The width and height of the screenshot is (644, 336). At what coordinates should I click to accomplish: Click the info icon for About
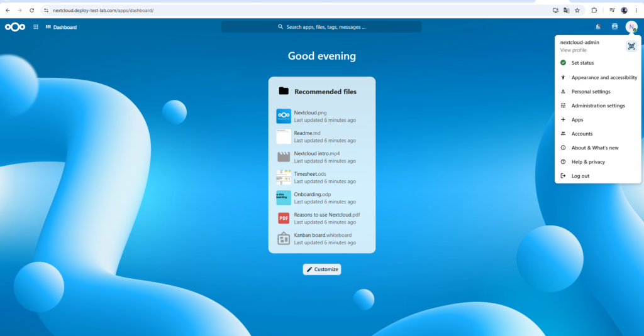coord(563,148)
